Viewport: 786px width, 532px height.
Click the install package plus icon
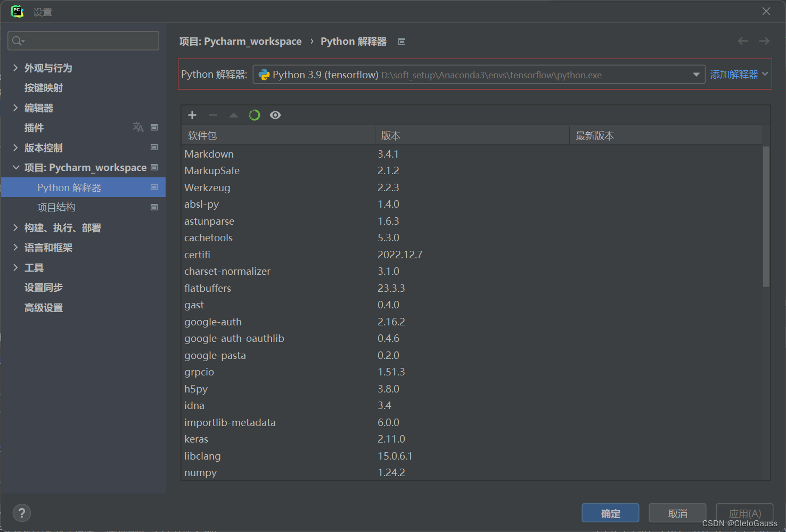click(x=192, y=115)
